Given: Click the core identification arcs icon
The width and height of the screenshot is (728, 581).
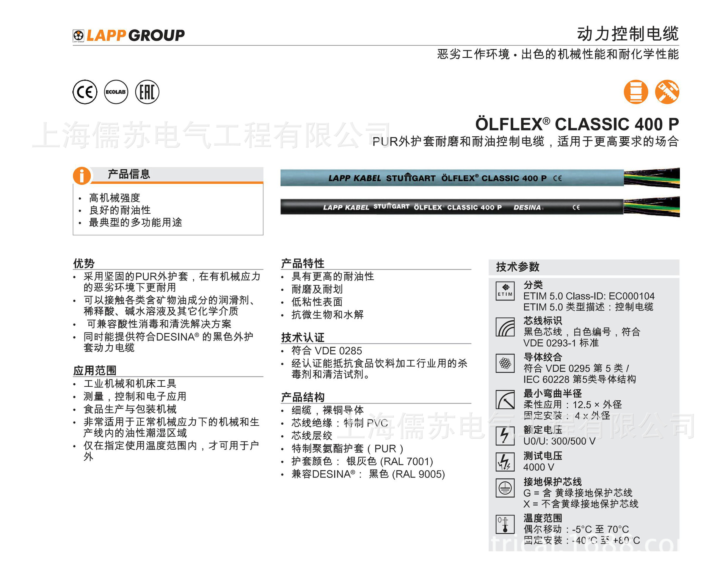Looking at the screenshot, I should [505, 327].
